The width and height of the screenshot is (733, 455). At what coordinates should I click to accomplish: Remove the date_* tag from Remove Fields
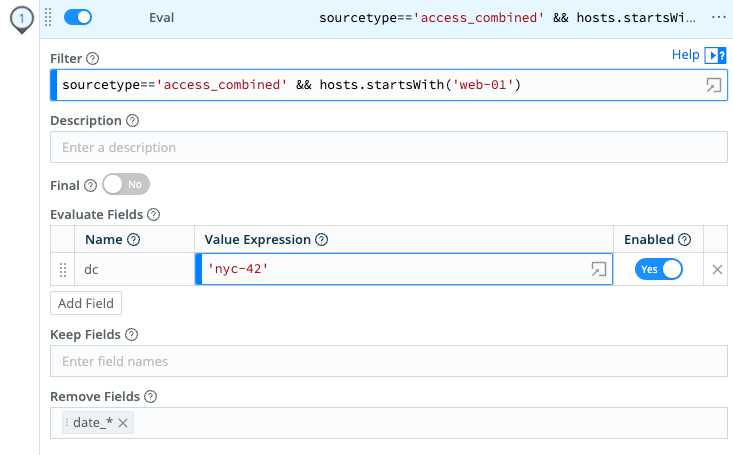[x=123, y=423]
